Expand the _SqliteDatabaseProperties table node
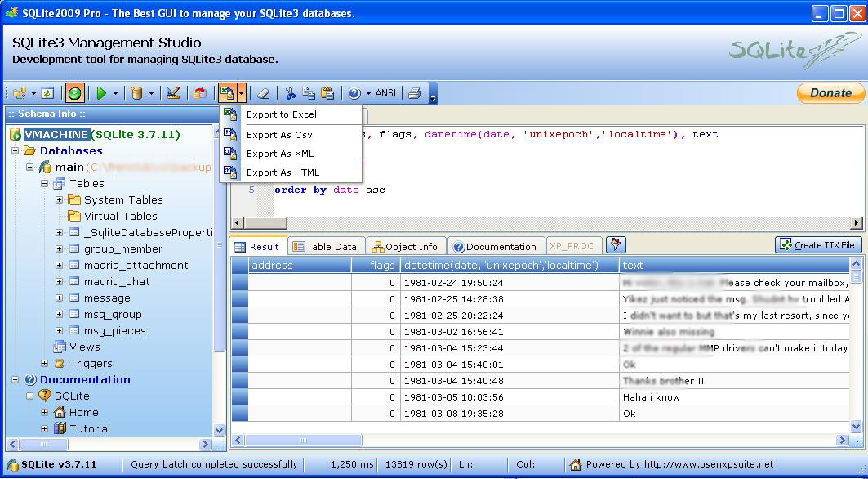 coord(60,232)
